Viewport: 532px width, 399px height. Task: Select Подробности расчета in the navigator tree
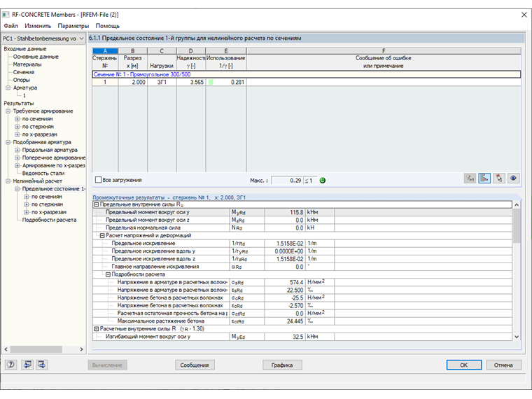(x=49, y=220)
